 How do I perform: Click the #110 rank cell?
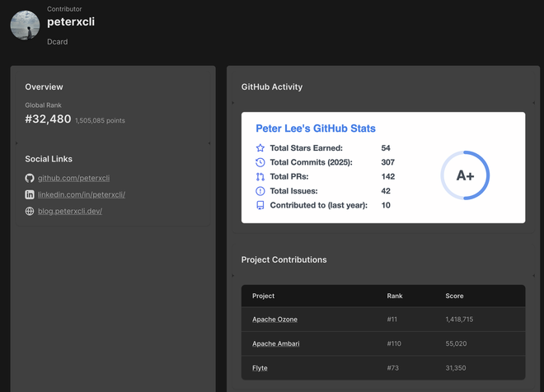394,343
